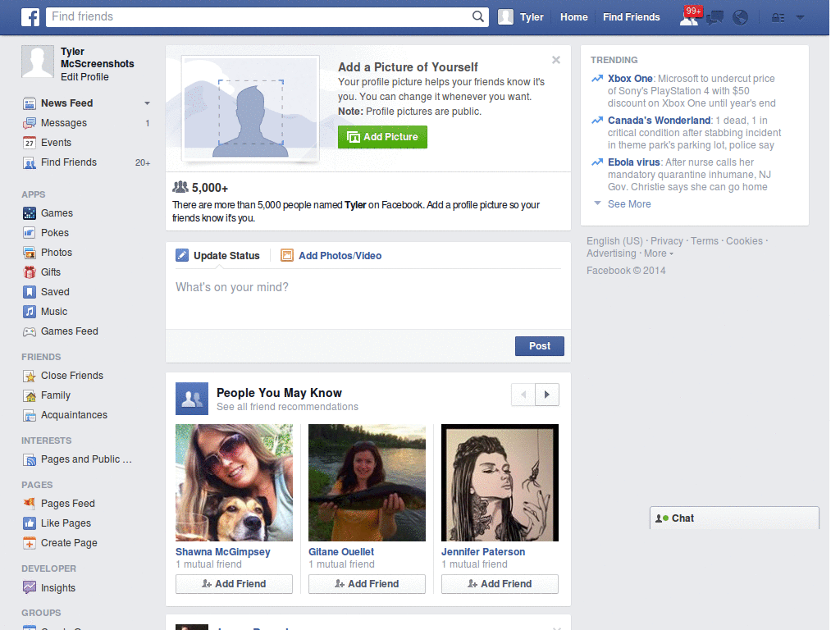This screenshot has height=630, width=840.
Task: Open Jennifer Paterson's profile photo
Action: pos(500,482)
